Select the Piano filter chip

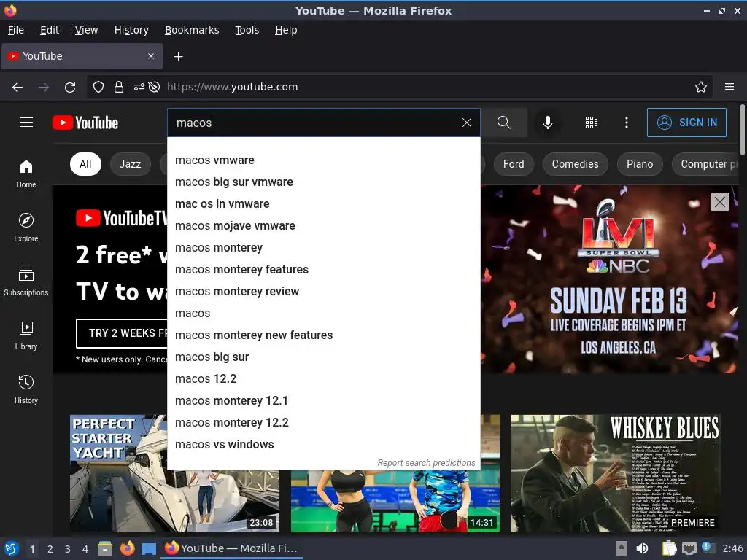640,164
